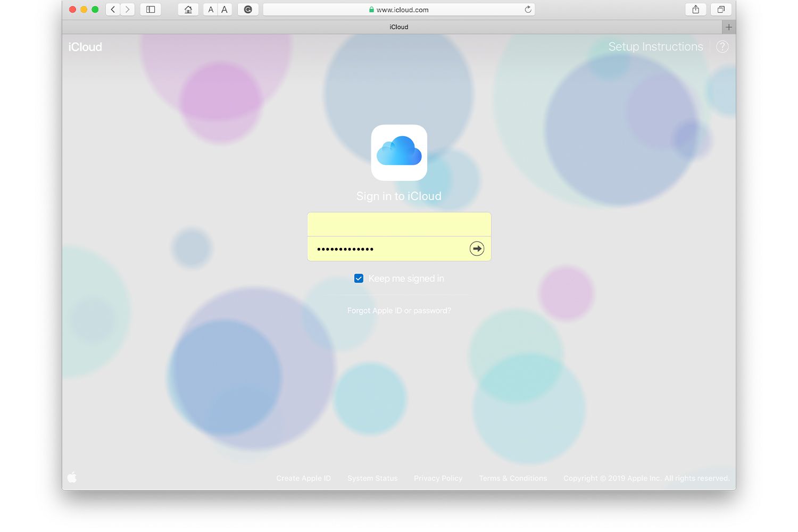Open Terms & Conditions link
Image resolution: width=798 pixels, height=532 pixels.
pos(513,478)
